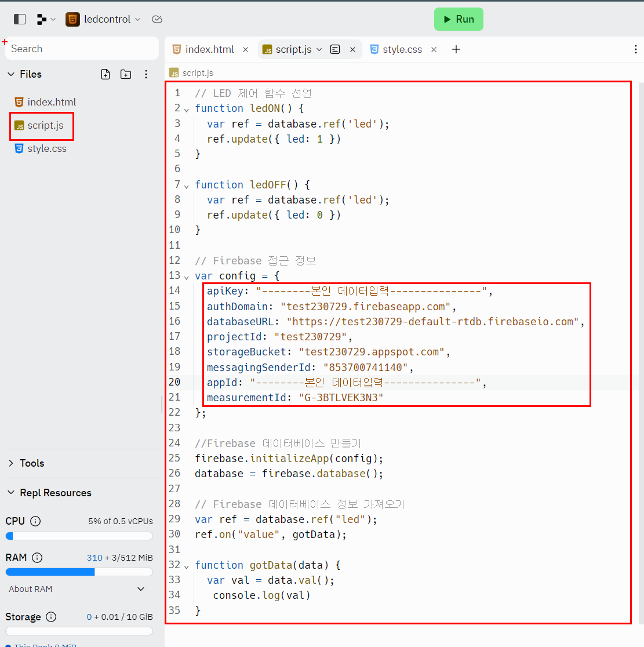This screenshot has width=644, height=647.
Task: Click the measurementId value G-3BTLVEK3N3
Action: [x=341, y=398]
